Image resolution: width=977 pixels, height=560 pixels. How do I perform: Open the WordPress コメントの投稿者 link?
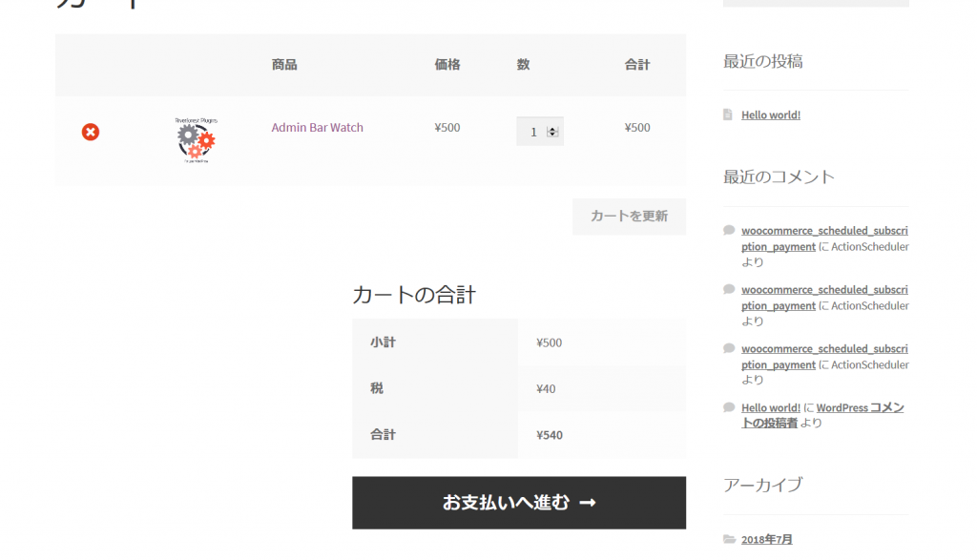[x=859, y=408]
